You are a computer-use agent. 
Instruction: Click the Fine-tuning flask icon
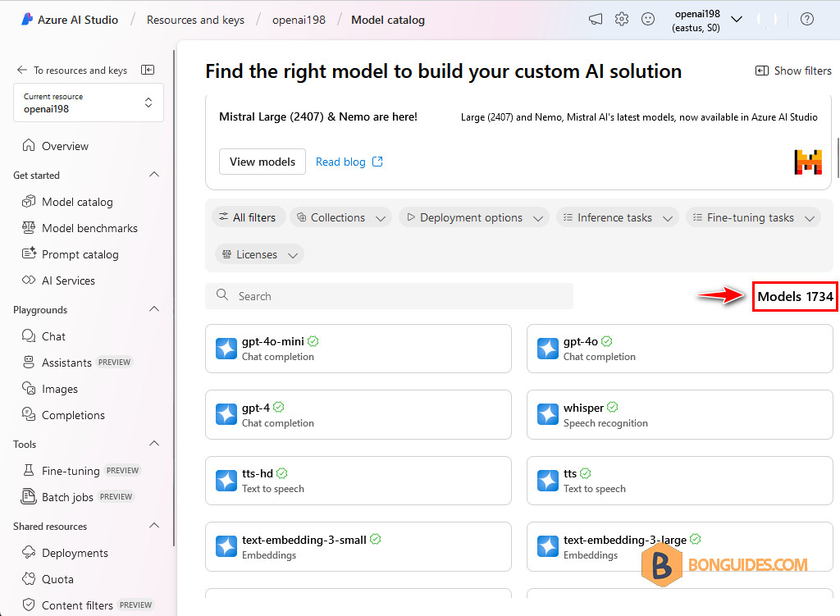point(29,470)
